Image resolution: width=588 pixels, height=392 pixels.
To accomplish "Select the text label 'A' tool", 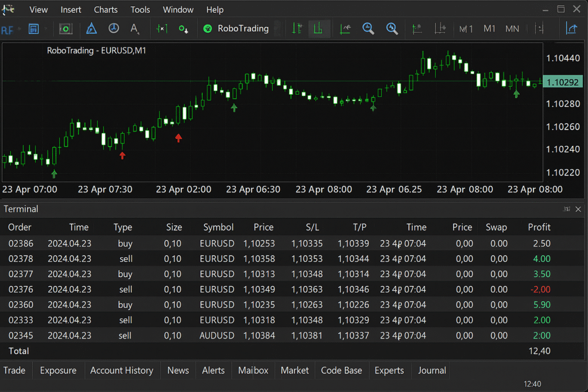I will [x=135, y=29].
